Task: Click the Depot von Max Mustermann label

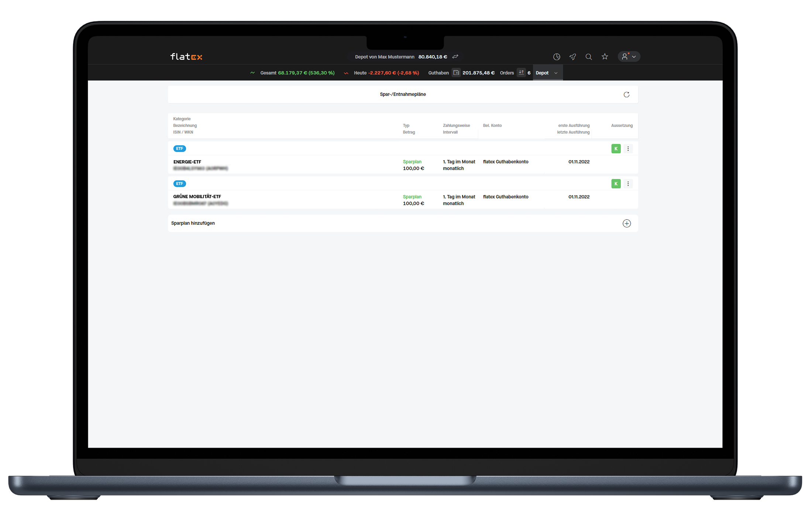Action: point(385,57)
